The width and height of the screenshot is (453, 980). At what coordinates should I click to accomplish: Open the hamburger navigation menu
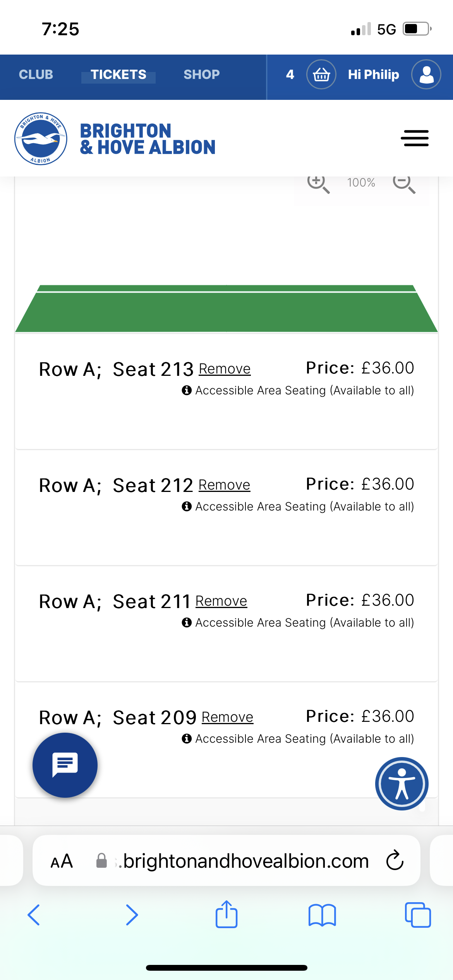click(415, 138)
